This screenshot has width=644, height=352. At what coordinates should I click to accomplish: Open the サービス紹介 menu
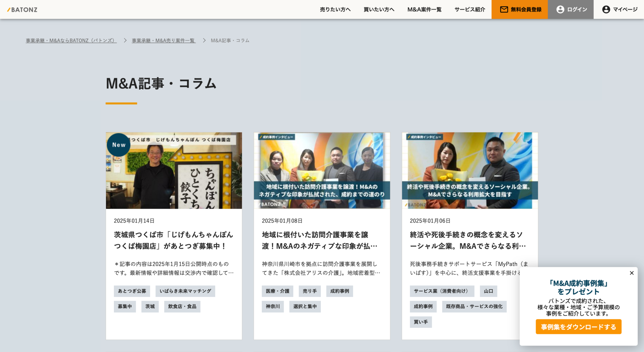[470, 9]
